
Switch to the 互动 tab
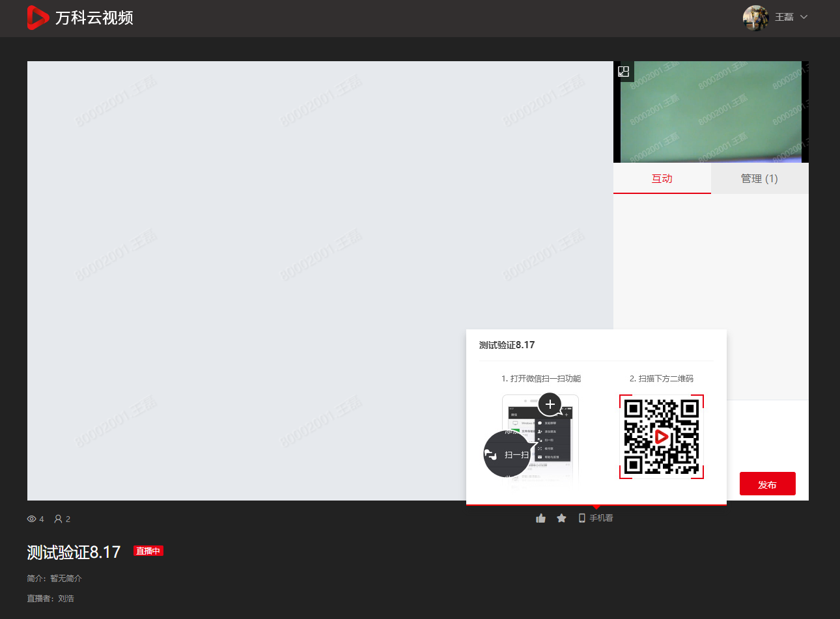point(662,178)
